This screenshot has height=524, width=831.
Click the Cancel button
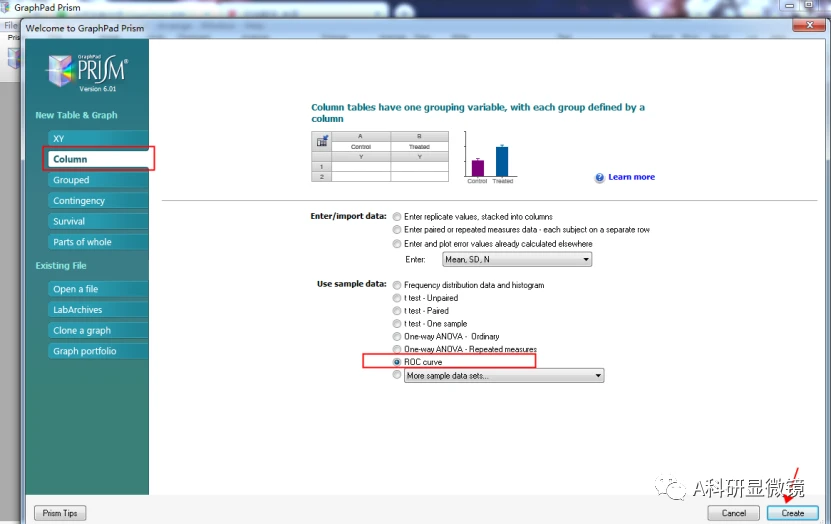point(733,513)
